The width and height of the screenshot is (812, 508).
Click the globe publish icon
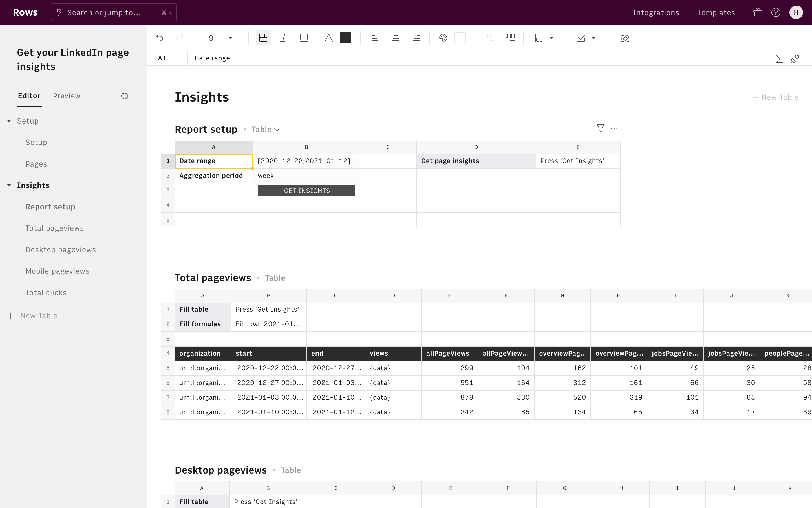click(x=125, y=96)
